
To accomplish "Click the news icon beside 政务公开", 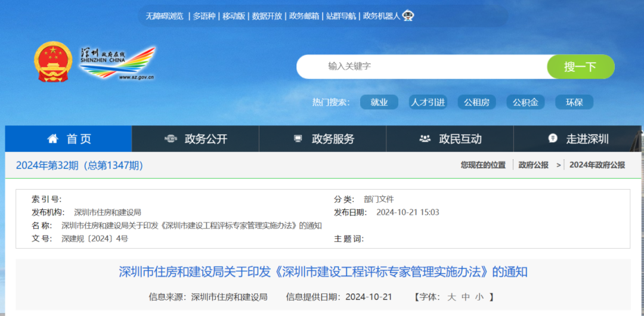I will coord(171,139).
